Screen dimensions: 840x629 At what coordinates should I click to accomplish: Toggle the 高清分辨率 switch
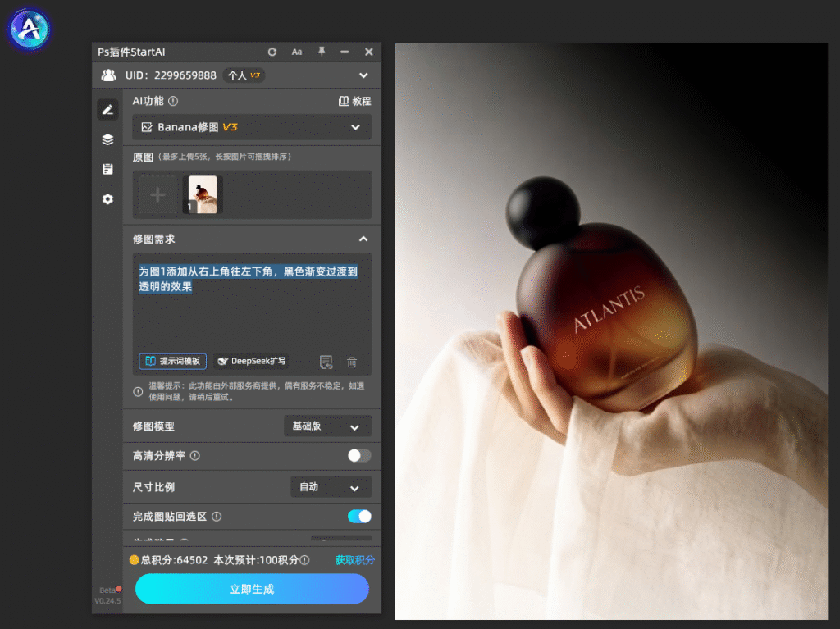tap(359, 455)
